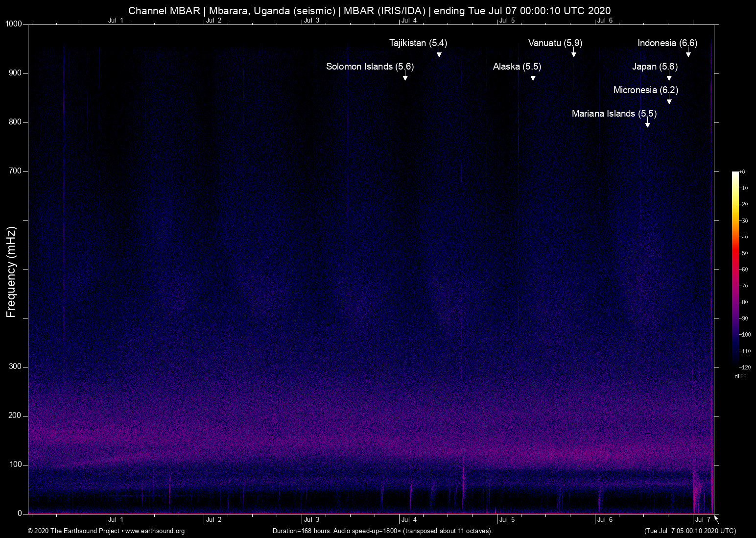Select the Micronesia (6.2) earthquake label
Screen dimensions: 756x538
(x=645, y=90)
